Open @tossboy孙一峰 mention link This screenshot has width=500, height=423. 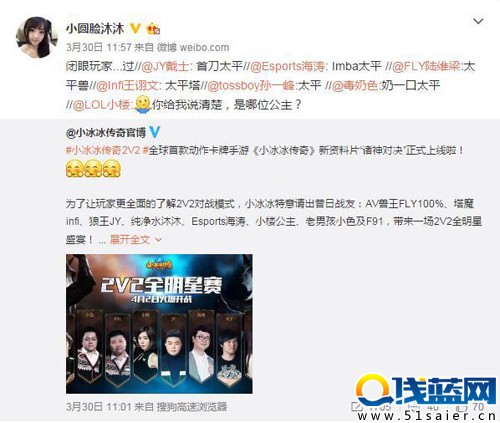pos(251,86)
